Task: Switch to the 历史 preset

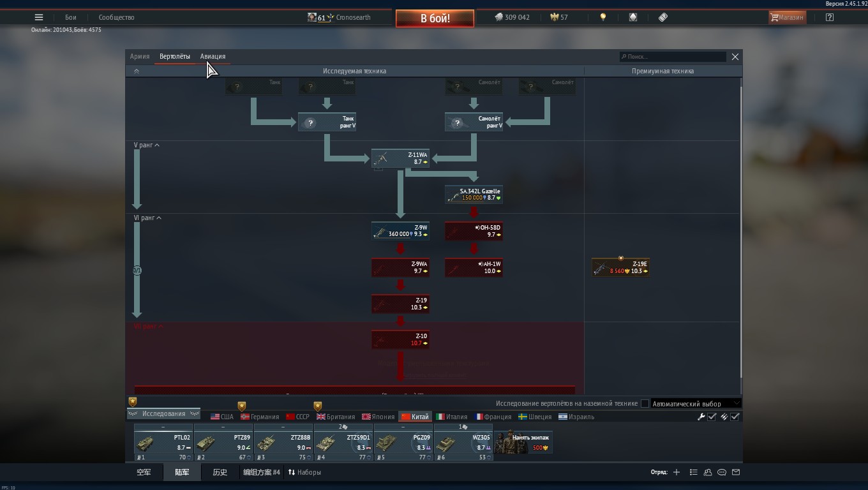Action: (220, 472)
